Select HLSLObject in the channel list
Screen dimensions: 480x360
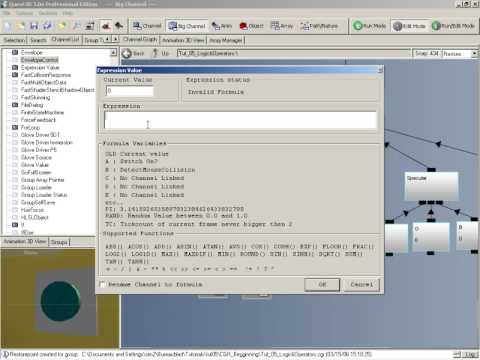tap(34, 217)
